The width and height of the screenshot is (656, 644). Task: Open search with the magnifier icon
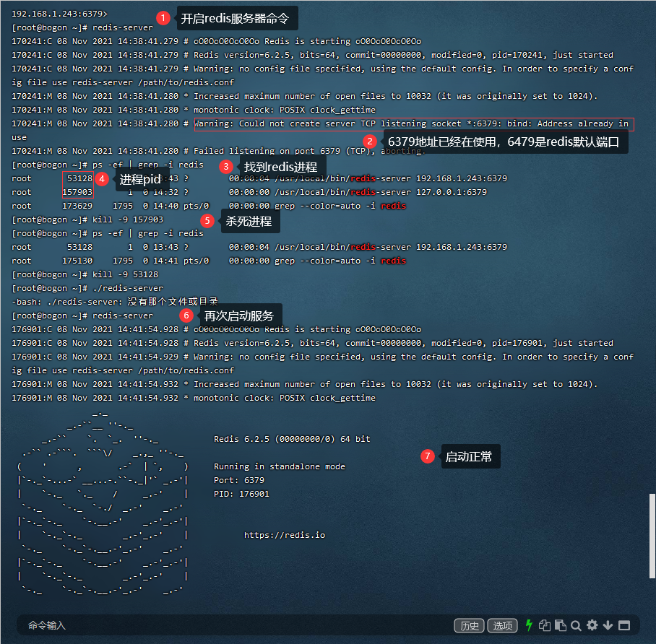click(x=576, y=625)
